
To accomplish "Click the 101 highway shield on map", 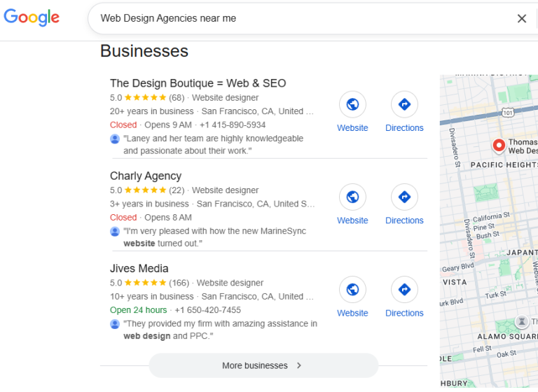I will pos(508,113).
